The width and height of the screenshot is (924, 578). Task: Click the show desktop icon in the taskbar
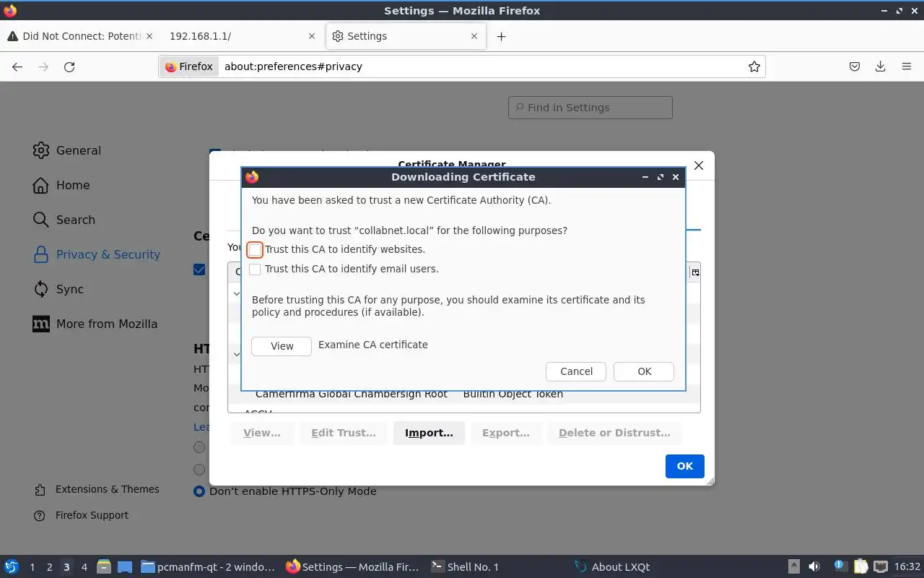[125, 566]
